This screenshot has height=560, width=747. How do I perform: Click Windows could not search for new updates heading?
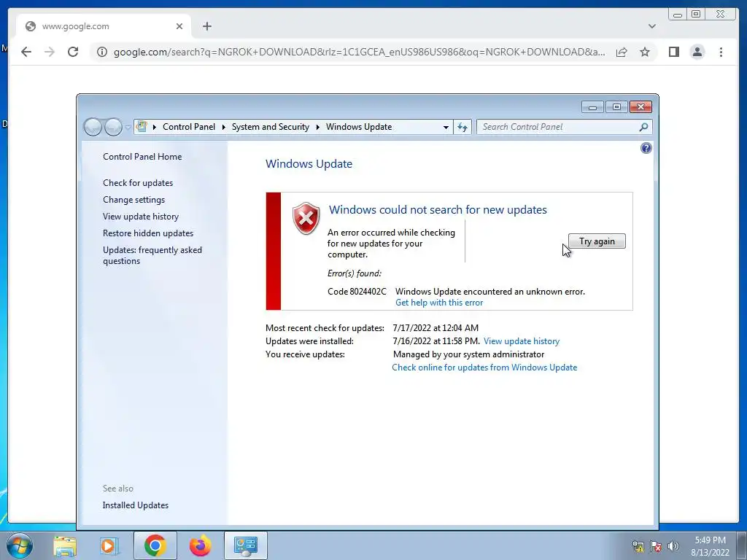438,210
